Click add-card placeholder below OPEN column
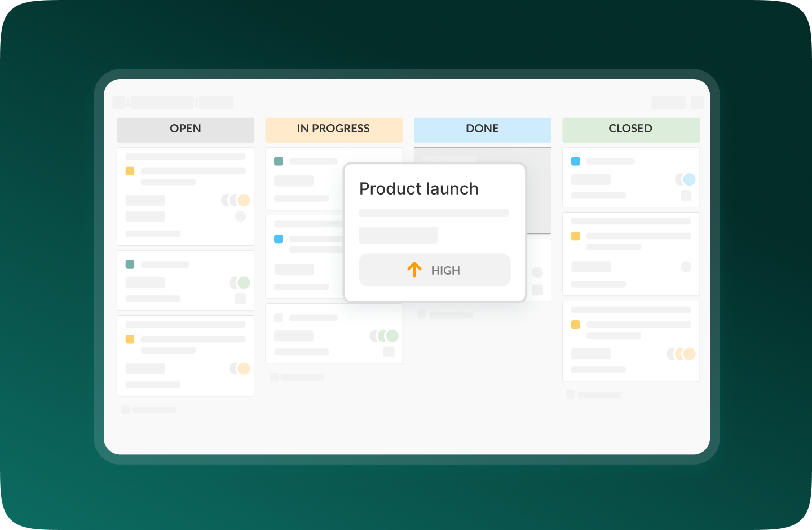812x530 pixels. point(149,410)
